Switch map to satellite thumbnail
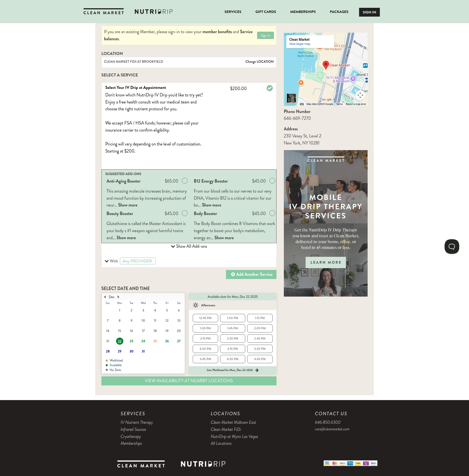Screen dimensions: 469x476 tap(291, 98)
